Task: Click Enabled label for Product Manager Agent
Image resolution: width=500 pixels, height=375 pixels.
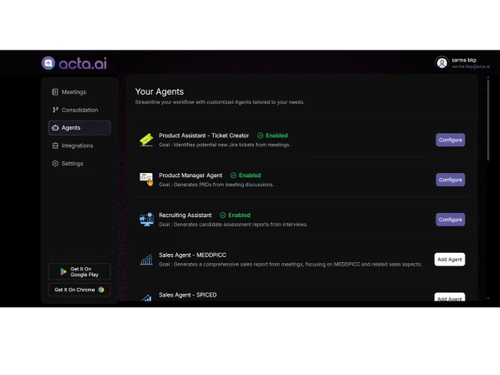Action: point(250,175)
